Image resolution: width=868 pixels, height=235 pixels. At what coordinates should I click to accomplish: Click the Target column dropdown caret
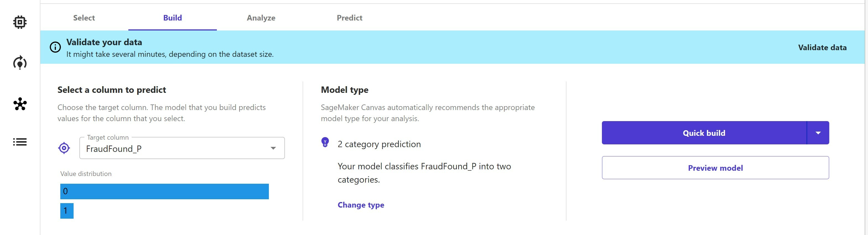tap(273, 148)
